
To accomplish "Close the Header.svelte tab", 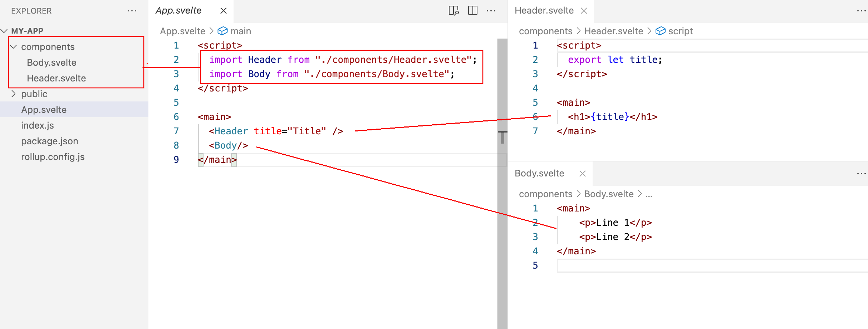I will 584,11.
